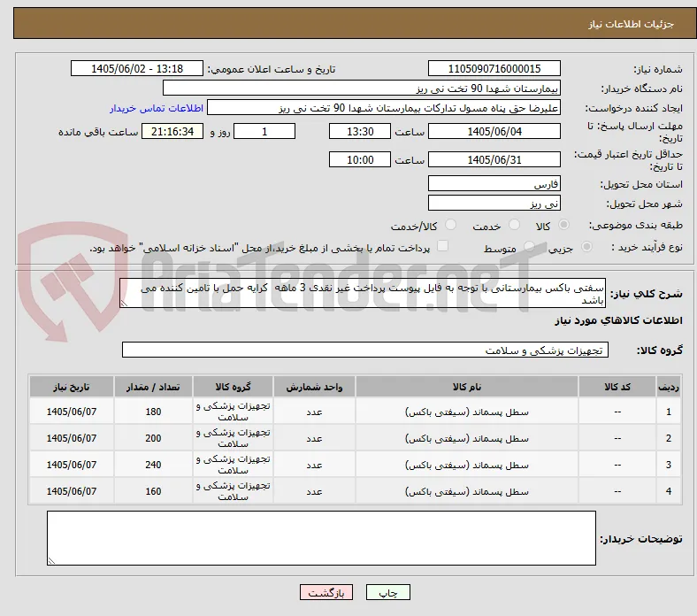Click quantity 240 in row 3
The width and height of the screenshot is (697, 616).
click(x=153, y=465)
